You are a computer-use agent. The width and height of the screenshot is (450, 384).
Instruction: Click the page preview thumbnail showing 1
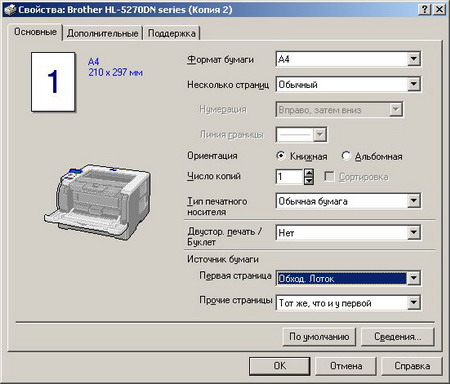pyautogui.click(x=53, y=82)
